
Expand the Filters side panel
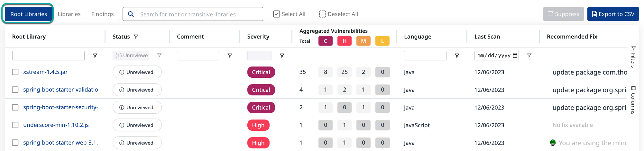coord(633,57)
